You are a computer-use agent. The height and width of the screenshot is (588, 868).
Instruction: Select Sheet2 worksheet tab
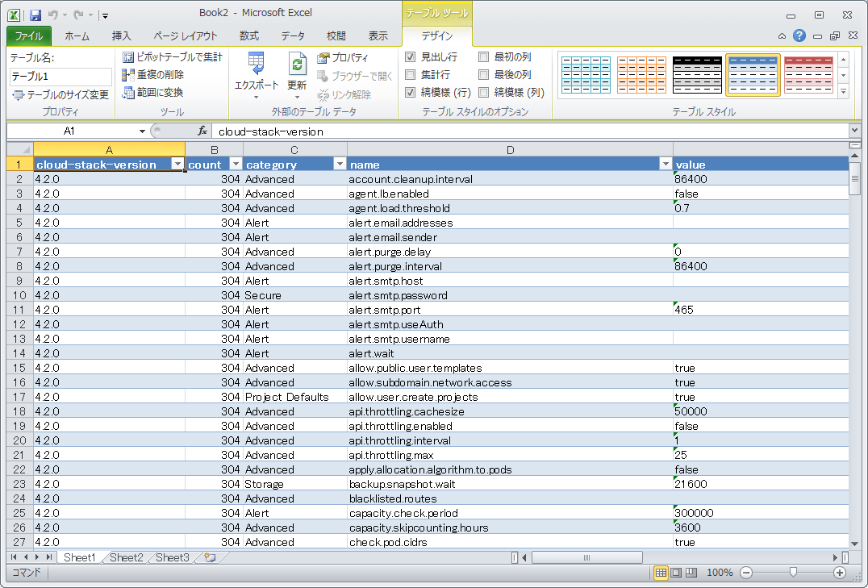(126, 557)
